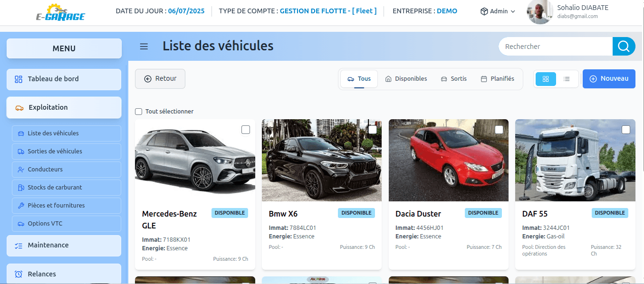Click the DEMO entreprise name
Viewport: 644px width, 284px height.
447,11
